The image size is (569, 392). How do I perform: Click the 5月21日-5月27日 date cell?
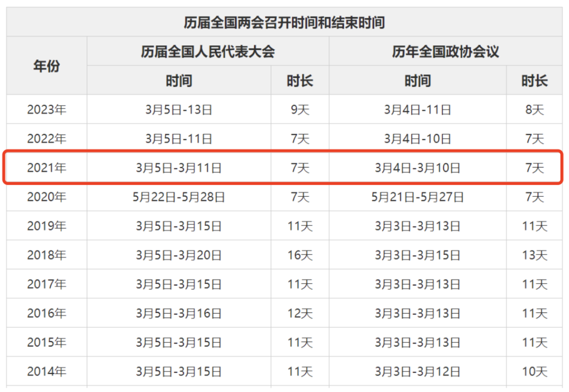pyautogui.click(x=418, y=197)
